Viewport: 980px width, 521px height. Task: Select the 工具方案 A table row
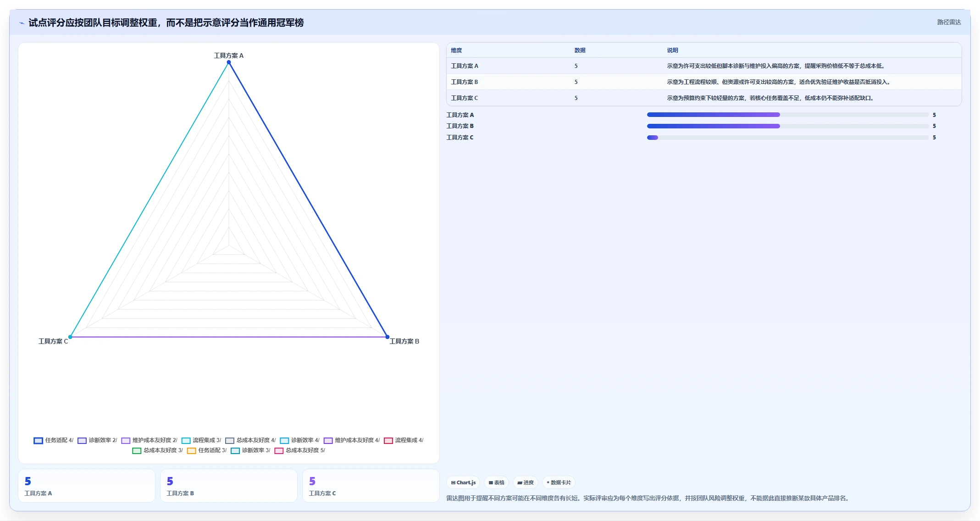tap(704, 66)
